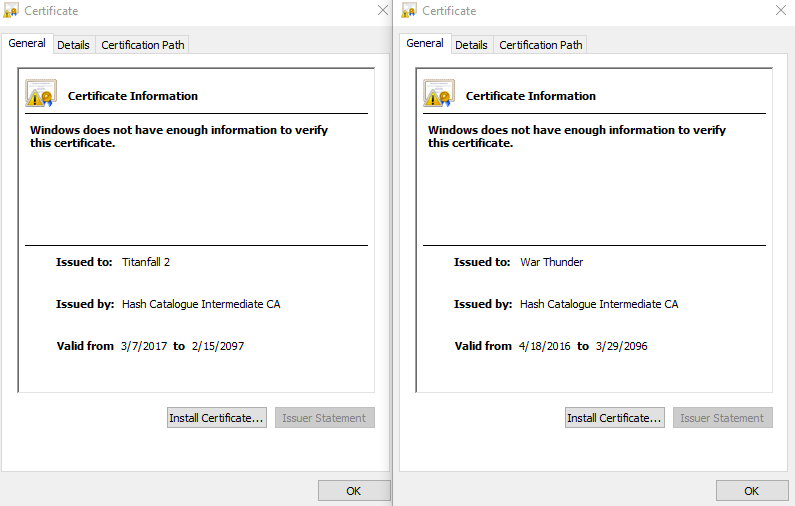Click verification warning text in War Thunder window
The height and width of the screenshot is (506, 795).
[x=577, y=136]
